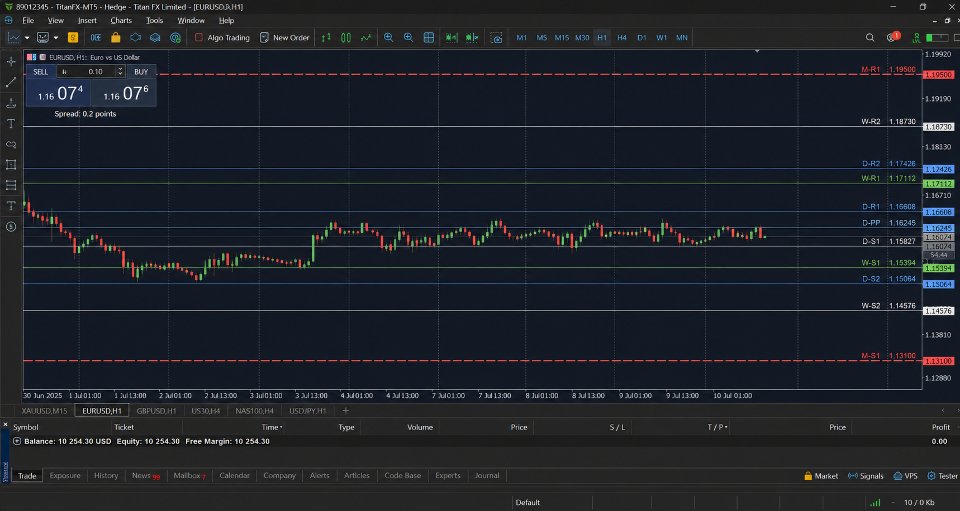Viewport: 960px width, 511px height.
Task: Tile chart windows with grid icon
Action: click(x=429, y=37)
